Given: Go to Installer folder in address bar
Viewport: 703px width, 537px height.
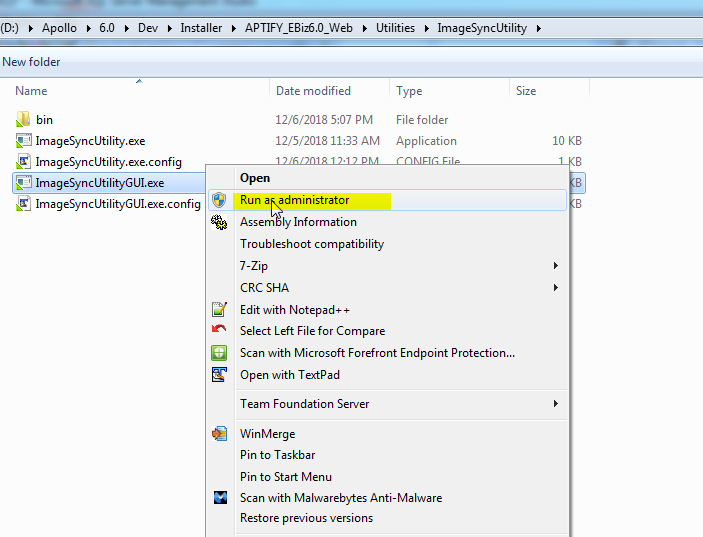Looking at the screenshot, I should 201,28.
